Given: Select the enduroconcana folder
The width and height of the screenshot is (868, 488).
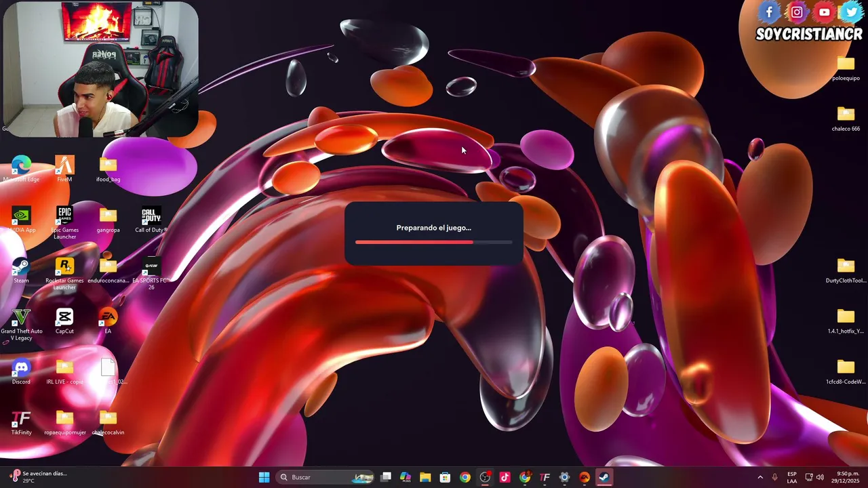Looking at the screenshot, I should coord(108,270).
